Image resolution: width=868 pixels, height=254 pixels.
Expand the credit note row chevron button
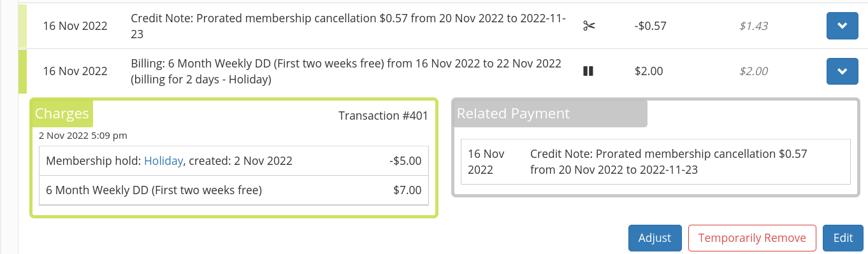[842, 26]
